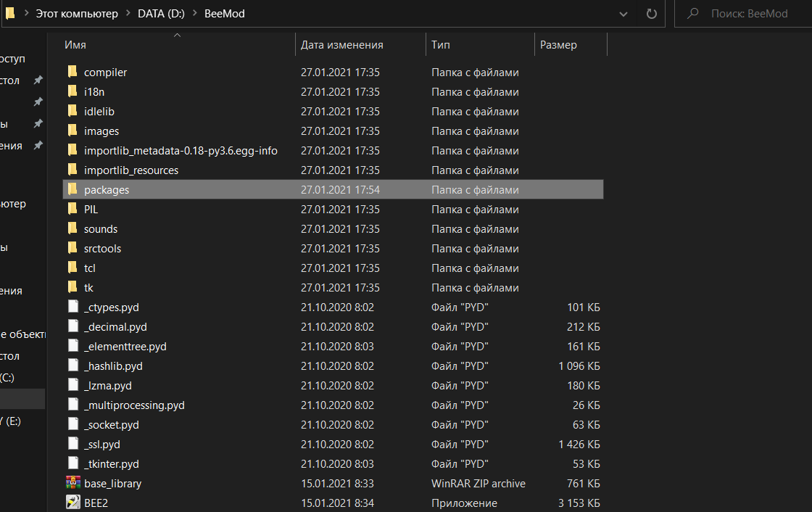Click the _tkinter.pyd file icon

click(72, 463)
